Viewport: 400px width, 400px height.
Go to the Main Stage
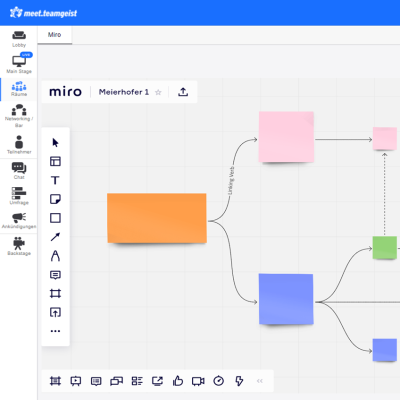click(x=19, y=63)
